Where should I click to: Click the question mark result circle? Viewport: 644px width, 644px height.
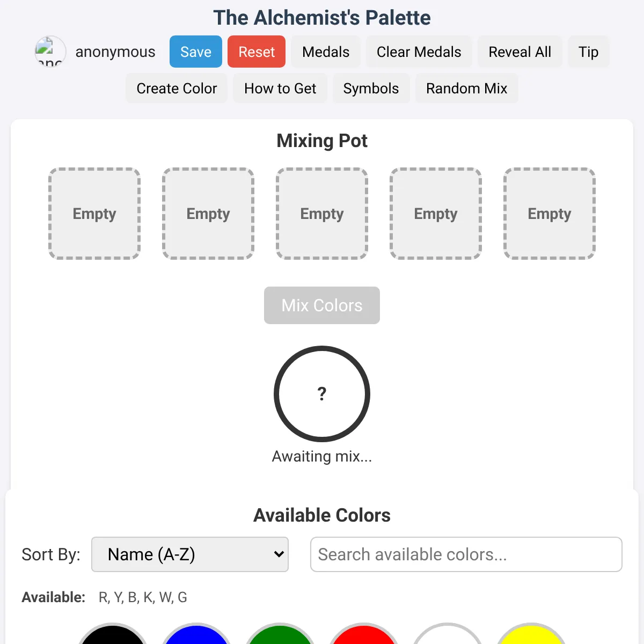322,394
